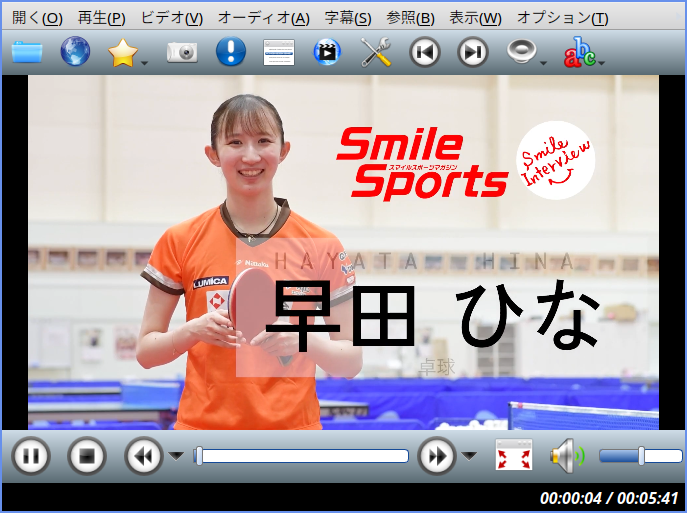
Task: Open the 参照(B) menu
Action: 410,18
